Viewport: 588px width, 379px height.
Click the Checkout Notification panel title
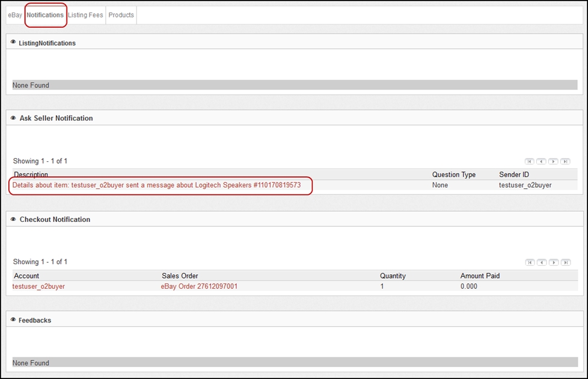(55, 220)
